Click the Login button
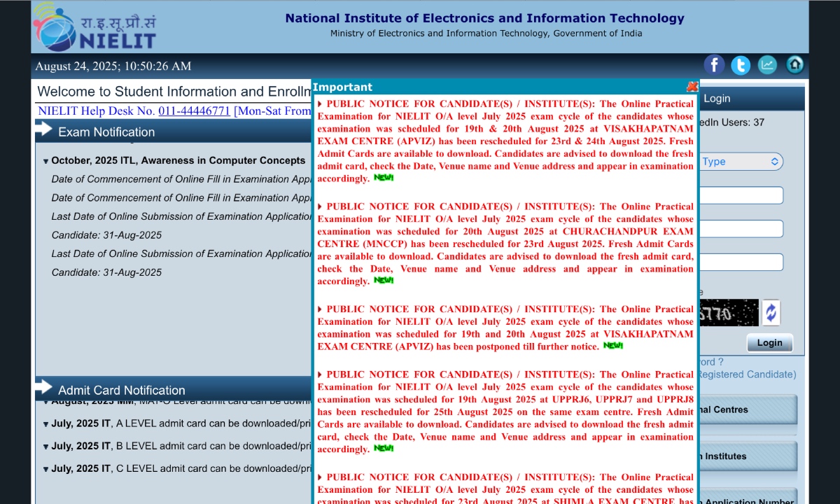 coord(769,343)
